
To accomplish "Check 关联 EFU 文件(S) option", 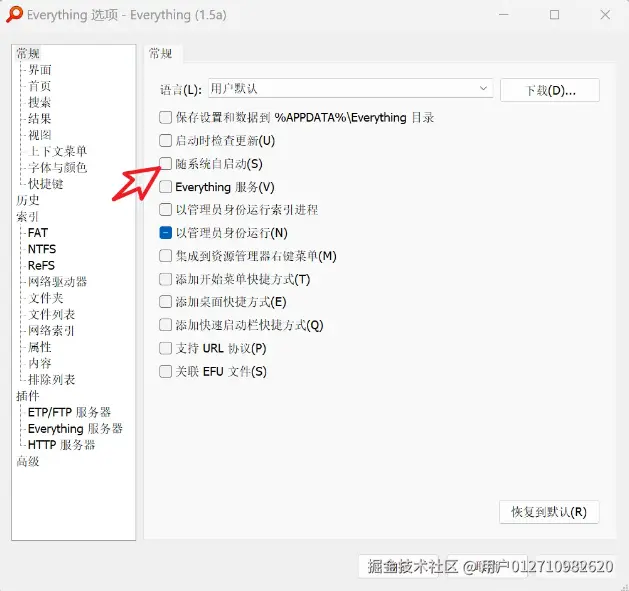I will click(165, 372).
